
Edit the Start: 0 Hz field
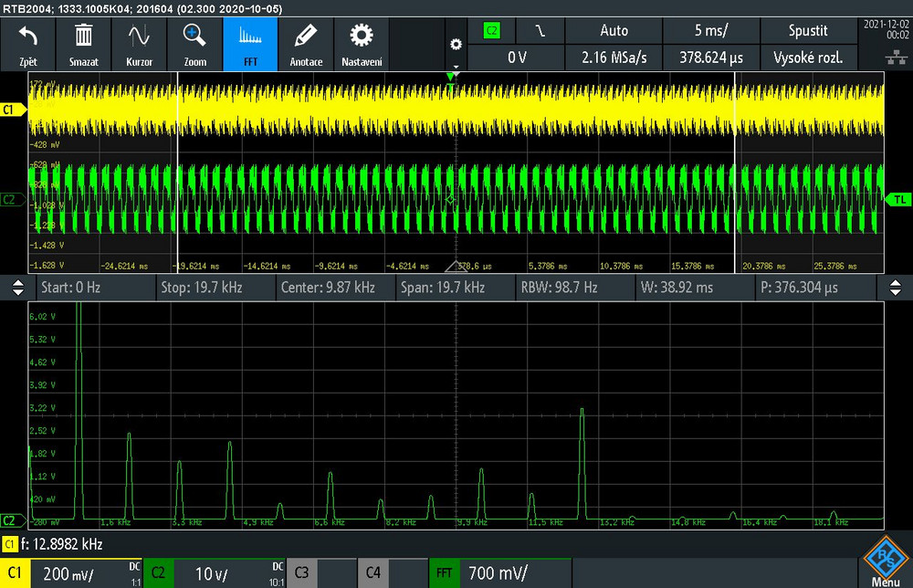click(x=97, y=288)
